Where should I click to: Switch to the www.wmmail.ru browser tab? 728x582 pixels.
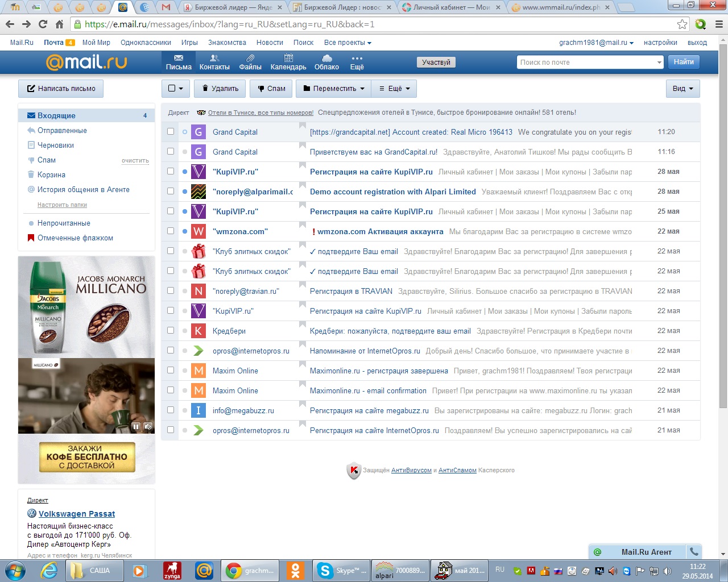click(561, 7)
